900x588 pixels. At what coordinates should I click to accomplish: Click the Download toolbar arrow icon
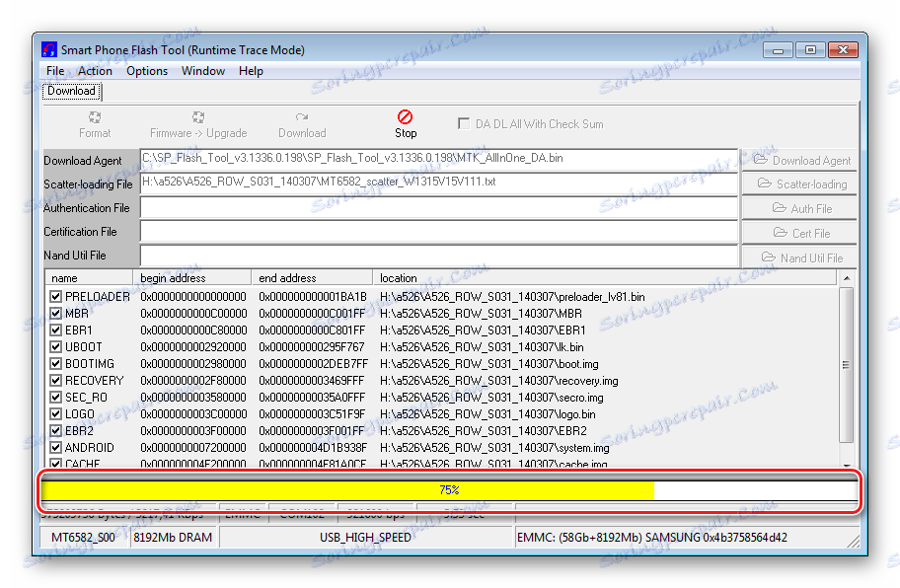pos(302,117)
